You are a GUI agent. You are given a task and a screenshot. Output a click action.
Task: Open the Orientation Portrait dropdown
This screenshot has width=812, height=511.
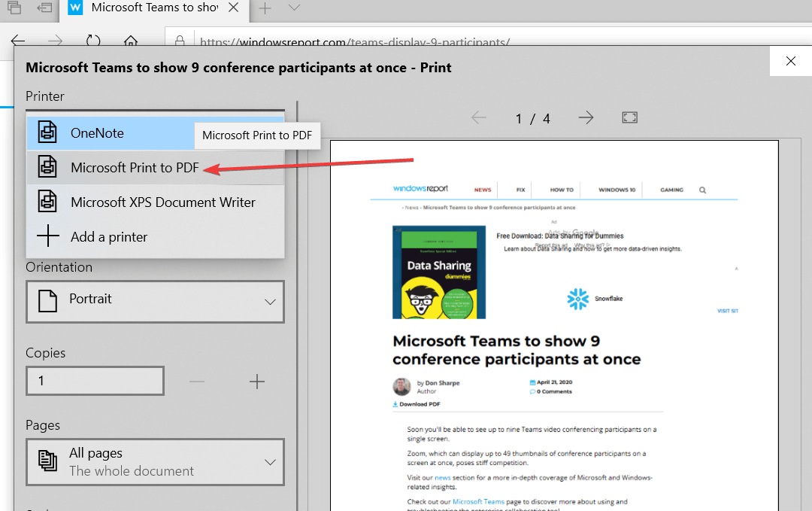(156, 302)
